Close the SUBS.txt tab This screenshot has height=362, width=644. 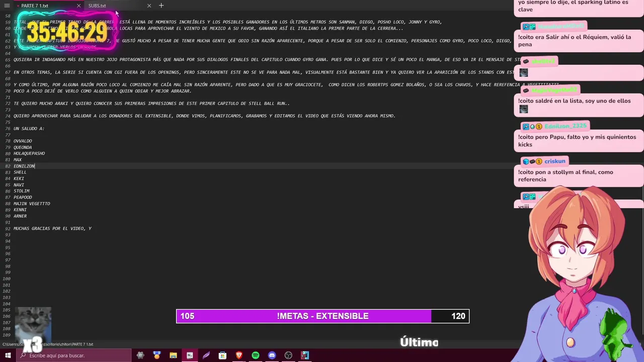click(149, 6)
